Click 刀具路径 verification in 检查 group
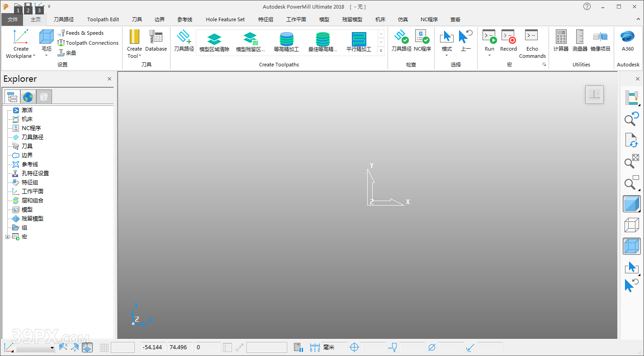 click(x=401, y=41)
